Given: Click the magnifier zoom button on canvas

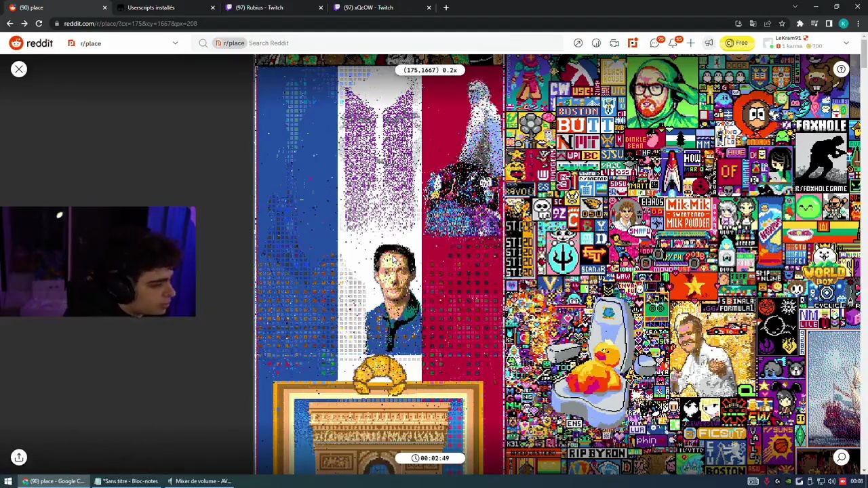Looking at the screenshot, I should tap(841, 457).
